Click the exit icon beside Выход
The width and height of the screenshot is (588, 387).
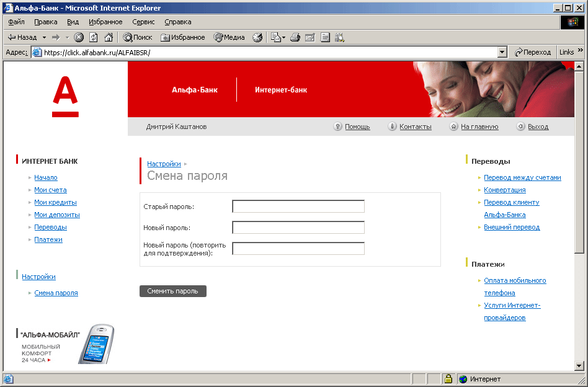(520, 127)
